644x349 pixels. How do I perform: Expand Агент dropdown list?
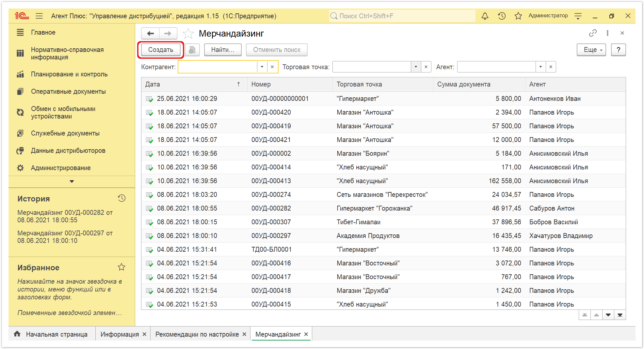point(540,67)
